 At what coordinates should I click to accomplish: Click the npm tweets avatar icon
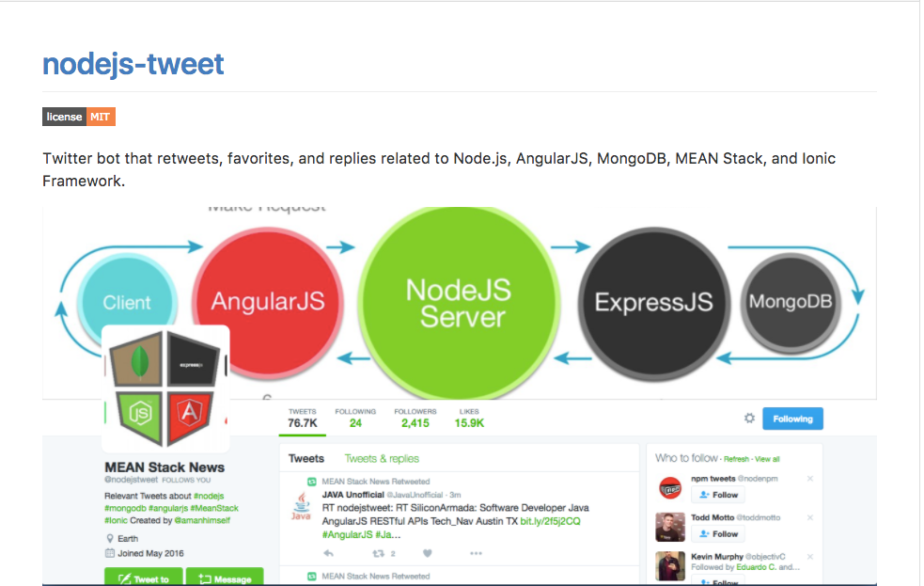point(670,488)
